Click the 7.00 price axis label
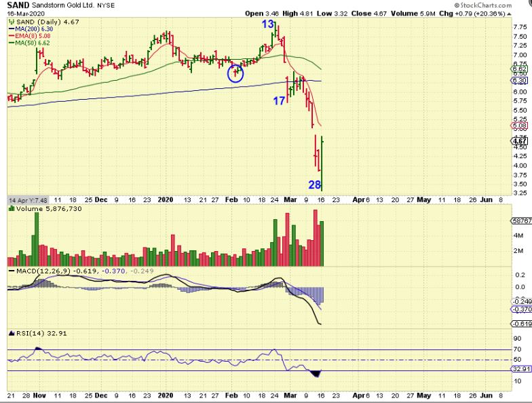Screen dimensions: 532x403 pyautogui.click(x=520, y=55)
